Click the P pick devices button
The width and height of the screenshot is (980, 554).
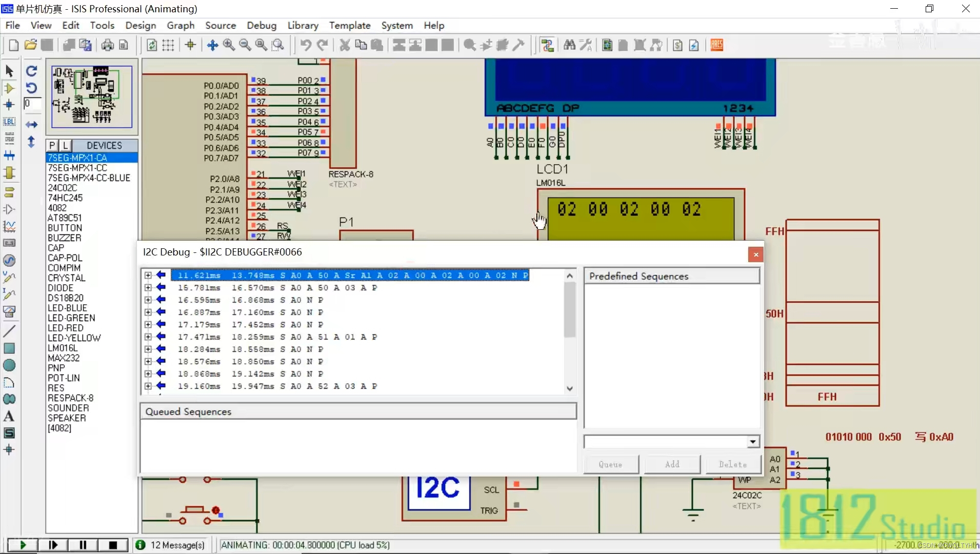point(52,145)
